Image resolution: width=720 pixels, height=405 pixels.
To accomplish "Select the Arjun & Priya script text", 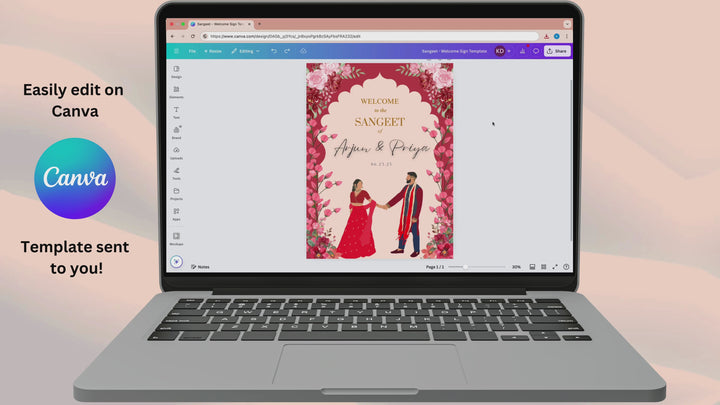I will pos(381,148).
